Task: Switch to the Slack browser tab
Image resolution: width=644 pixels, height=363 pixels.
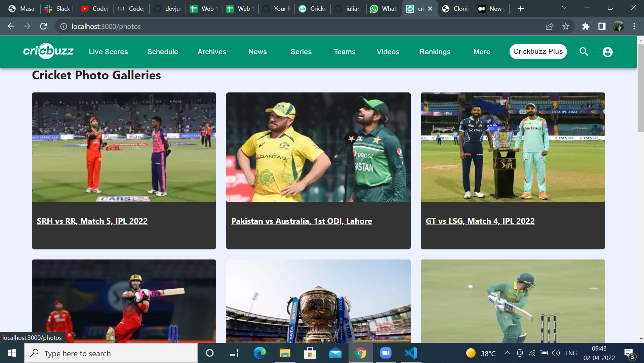Action: (x=59, y=9)
